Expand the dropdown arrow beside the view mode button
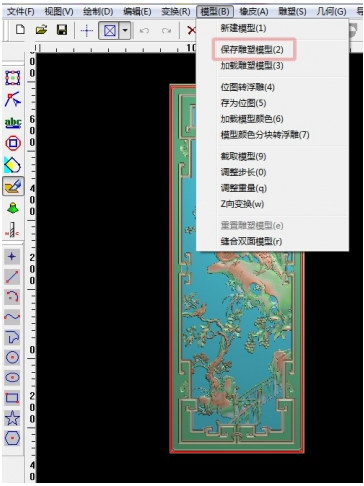 pos(125,31)
